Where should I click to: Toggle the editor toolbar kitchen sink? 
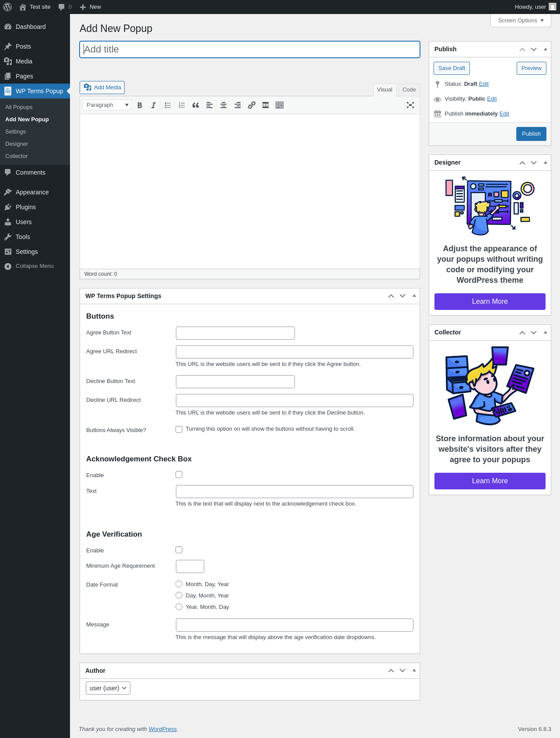click(280, 105)
